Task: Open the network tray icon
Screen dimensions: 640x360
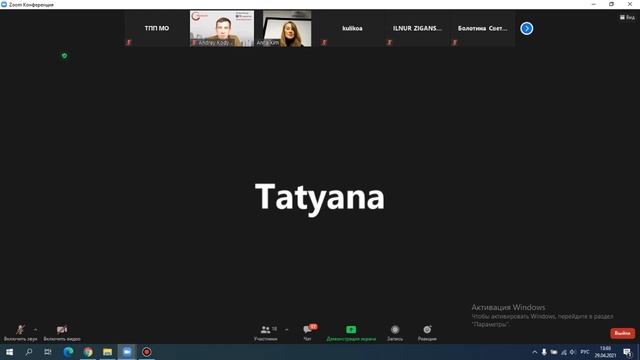Action: point(564,352)
